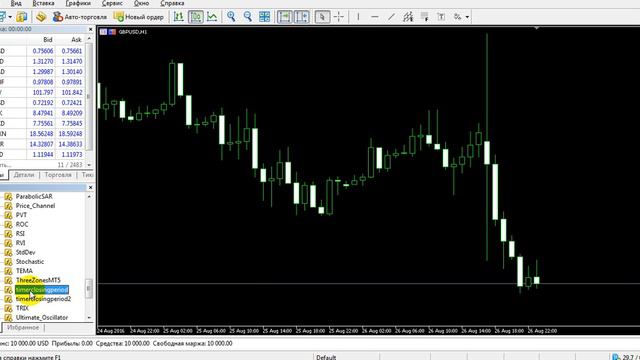Close the Market Watch panel
Screen dimensions: 640x360
(x=91, y=29)
